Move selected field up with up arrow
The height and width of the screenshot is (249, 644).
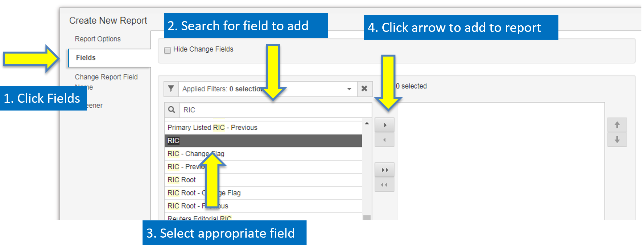(617, 125)
